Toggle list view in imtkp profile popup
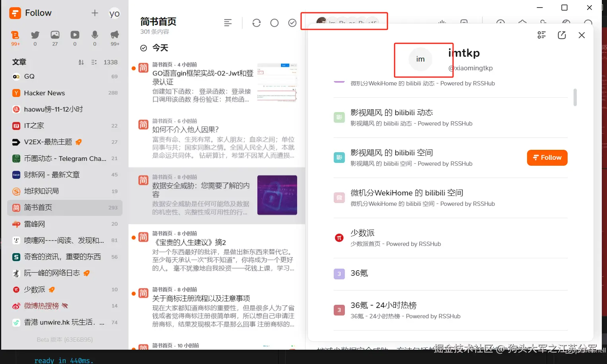Screen dimensions: 607x364 [x=541, y=35]
